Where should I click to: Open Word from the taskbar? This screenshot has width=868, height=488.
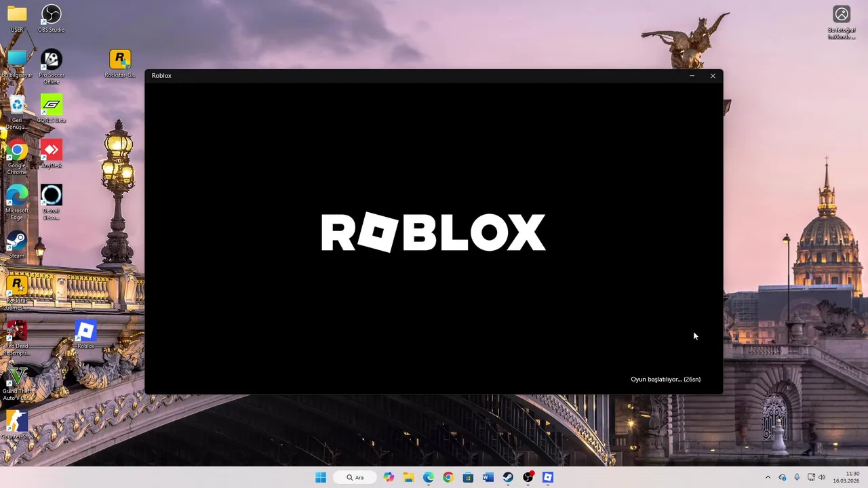488,477
